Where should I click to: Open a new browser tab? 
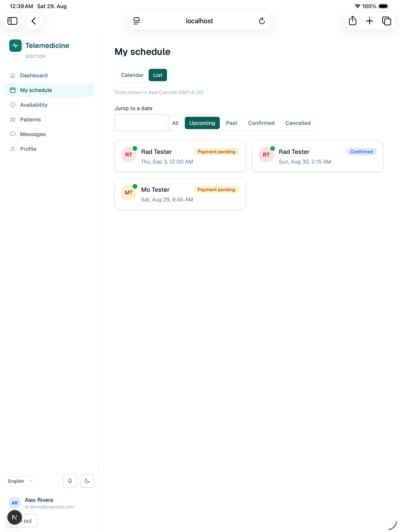[369, 21]
